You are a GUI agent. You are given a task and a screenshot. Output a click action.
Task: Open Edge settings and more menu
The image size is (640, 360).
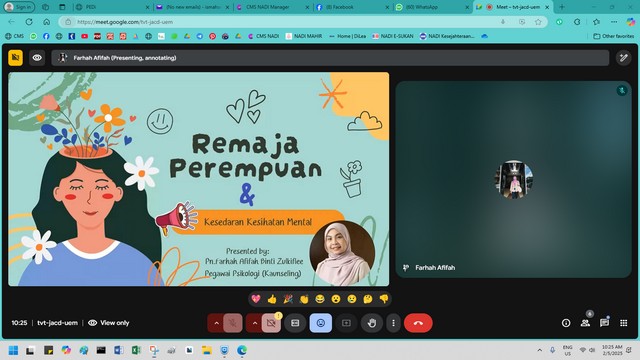614,22
